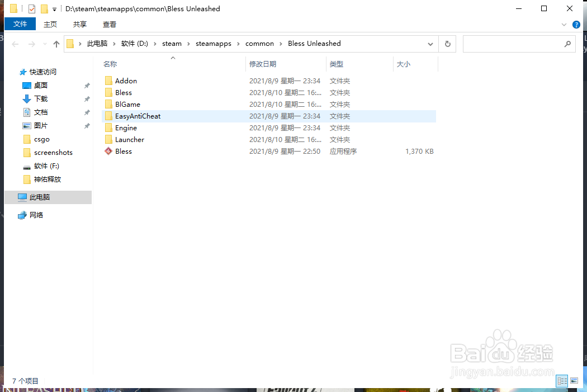The height and width of the screenshot is (392, 587).
Task: Unpin 下载 using its pin icon
Action: point(87,99)
